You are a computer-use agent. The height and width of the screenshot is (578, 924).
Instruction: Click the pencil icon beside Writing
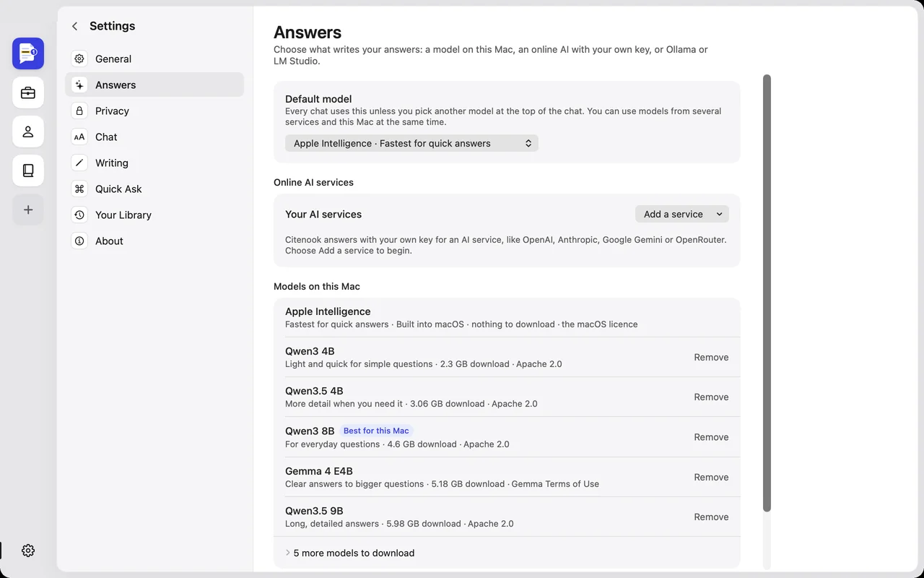(x=79, y=163)
